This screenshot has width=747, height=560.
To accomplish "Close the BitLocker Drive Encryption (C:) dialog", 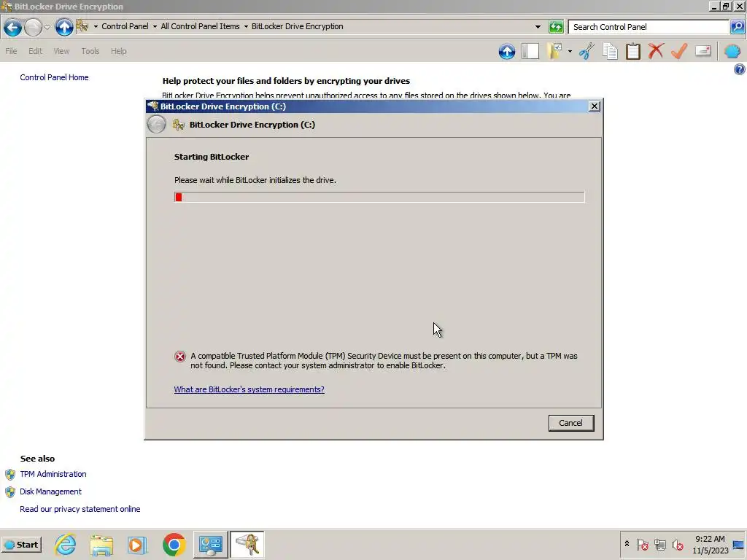I will click(x=594, y=106).
